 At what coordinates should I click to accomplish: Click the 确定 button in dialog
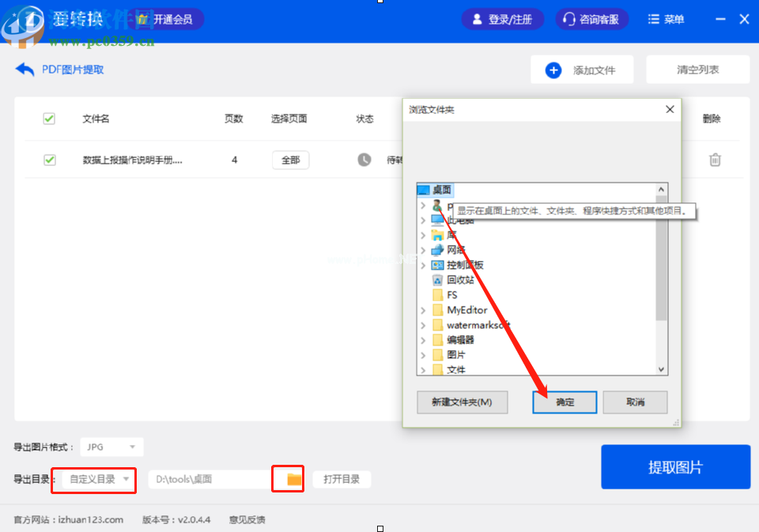(x=565, y=402)
